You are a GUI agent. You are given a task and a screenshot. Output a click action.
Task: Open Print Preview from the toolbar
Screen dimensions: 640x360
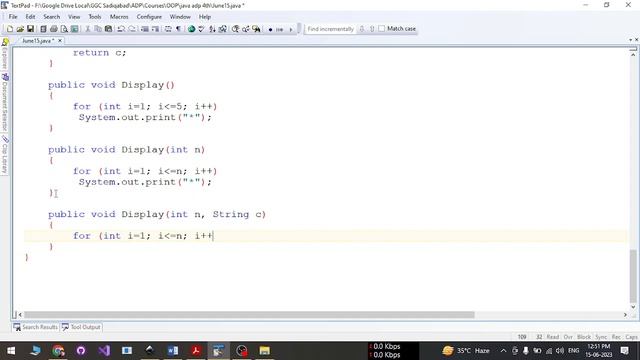pyautogui.click(x=64, y=29)
